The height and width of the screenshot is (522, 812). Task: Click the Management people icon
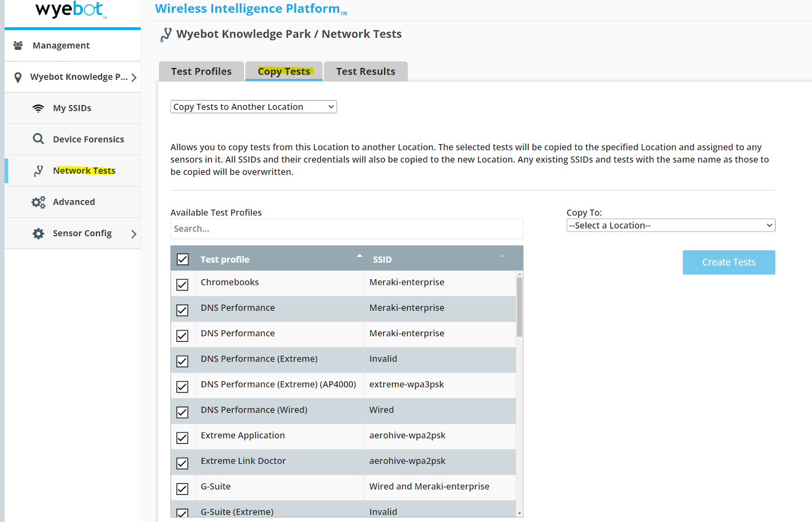pyautogui.click(x=18, y=46)
